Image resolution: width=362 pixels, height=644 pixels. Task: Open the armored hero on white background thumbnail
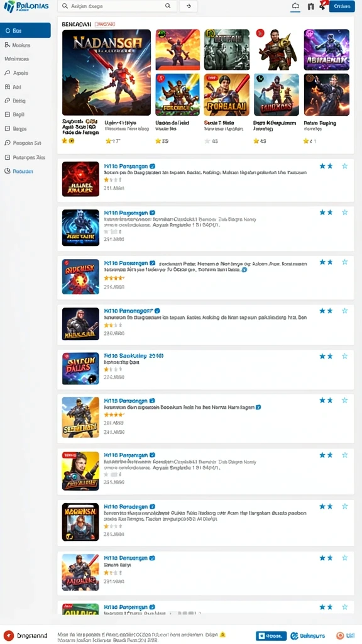(277, 49)
